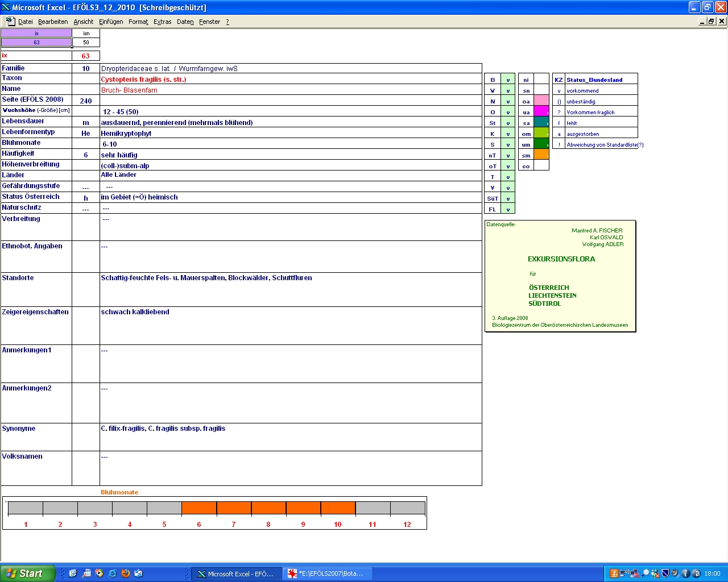Select the '(coll-)subm-alp' cell
The width and height of the screenshot is (728, 582).
click(291, 166)
